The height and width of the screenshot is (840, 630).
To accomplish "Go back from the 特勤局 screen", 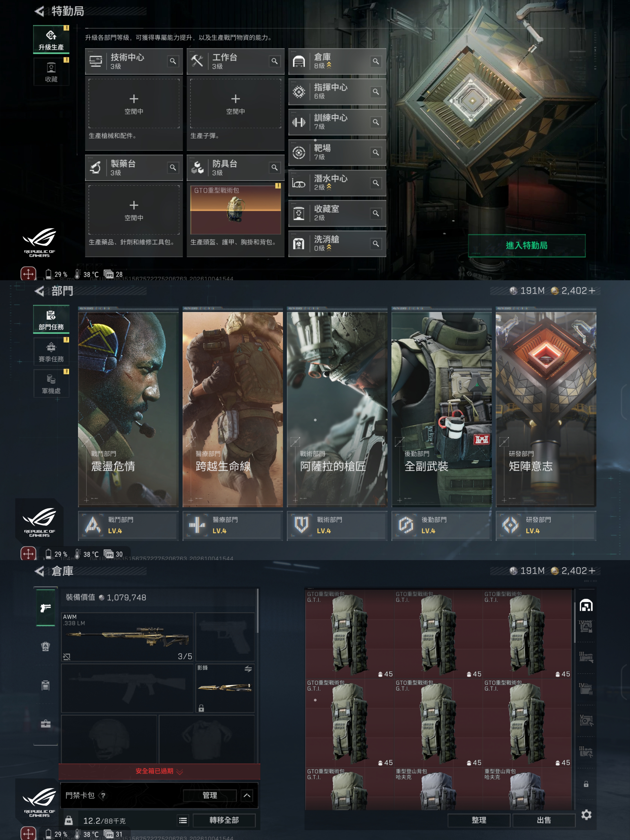I will [40, 11].
